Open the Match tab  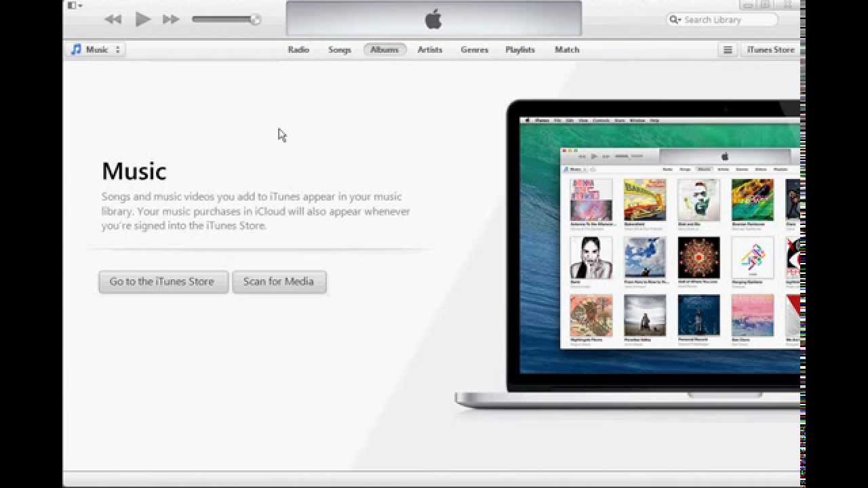[x=567, y=49]
